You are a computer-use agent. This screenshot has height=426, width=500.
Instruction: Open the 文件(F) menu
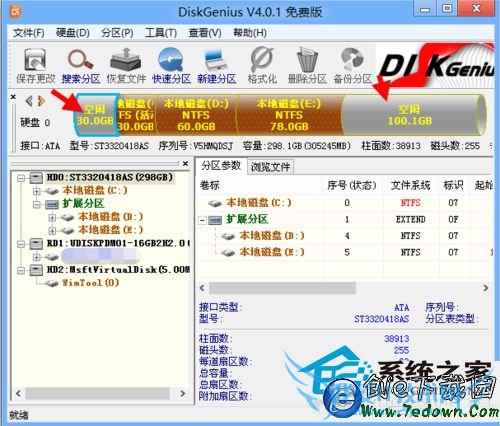click(x=28, y=33)
